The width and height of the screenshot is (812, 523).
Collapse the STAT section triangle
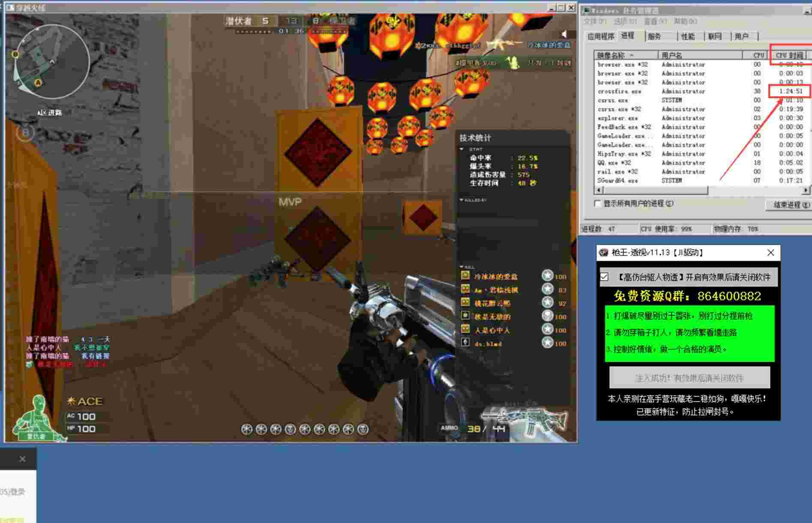(x=461, y=149)
